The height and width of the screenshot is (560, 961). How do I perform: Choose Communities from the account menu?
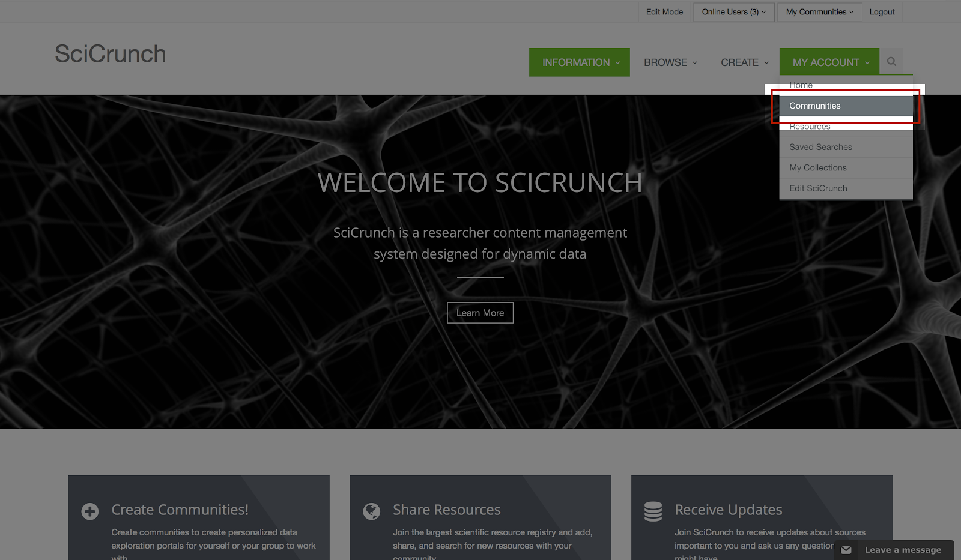[x=846, y=106]
